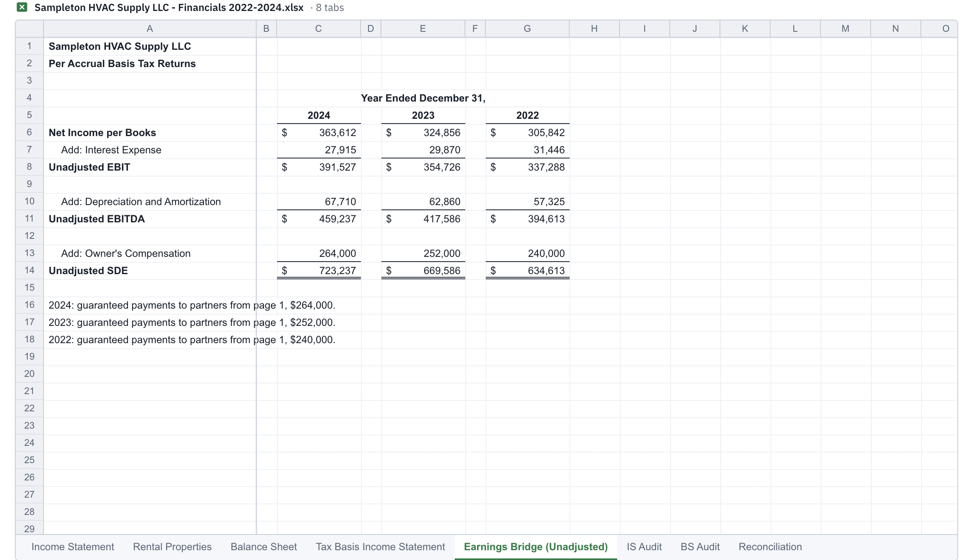The height and width of the screenshot is (560, 973).
Task: Select the 2023 year header cell
Action: (423, 115)
